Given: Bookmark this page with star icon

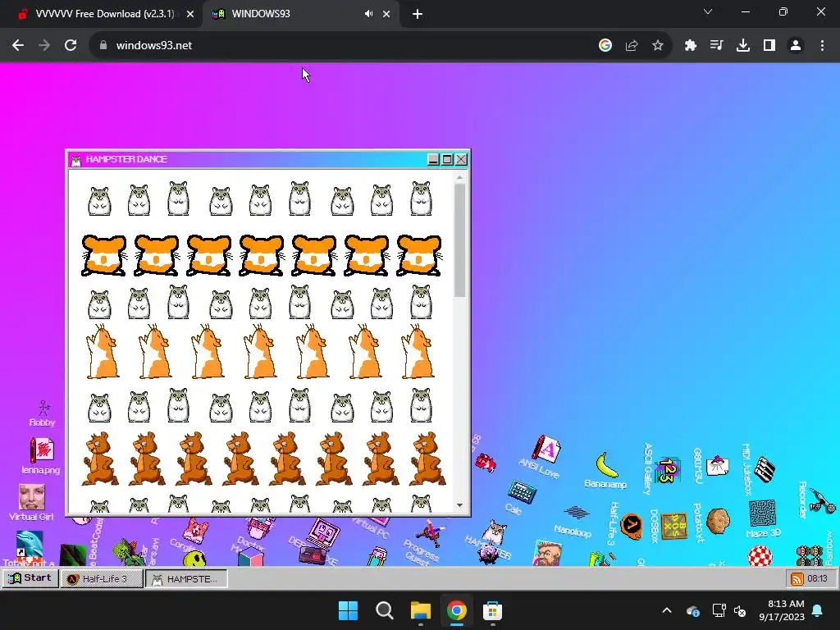Looking at the screenshot, I should coord(658,46).
